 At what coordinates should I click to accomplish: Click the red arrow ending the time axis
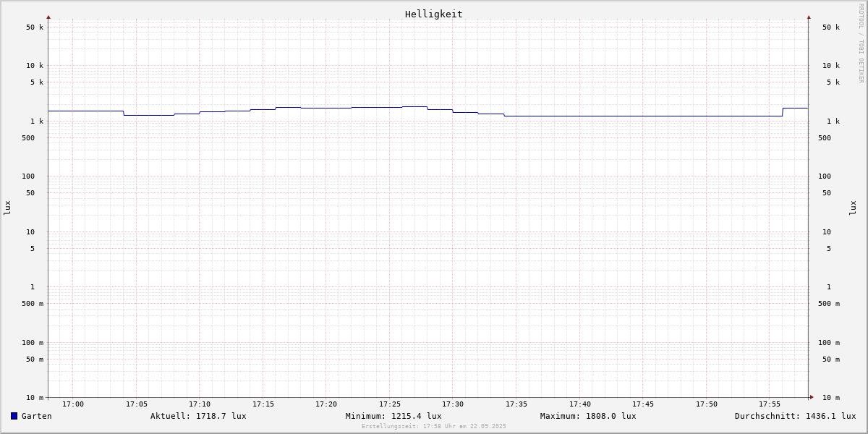(812, 397)
